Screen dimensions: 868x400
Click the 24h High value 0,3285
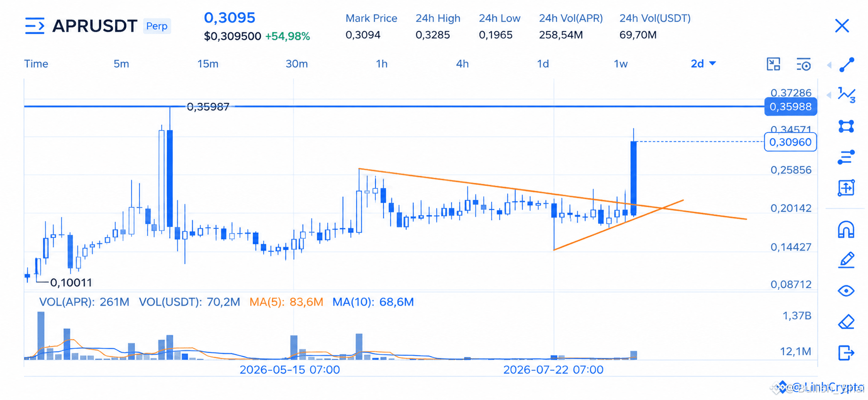tap(432, 35)
